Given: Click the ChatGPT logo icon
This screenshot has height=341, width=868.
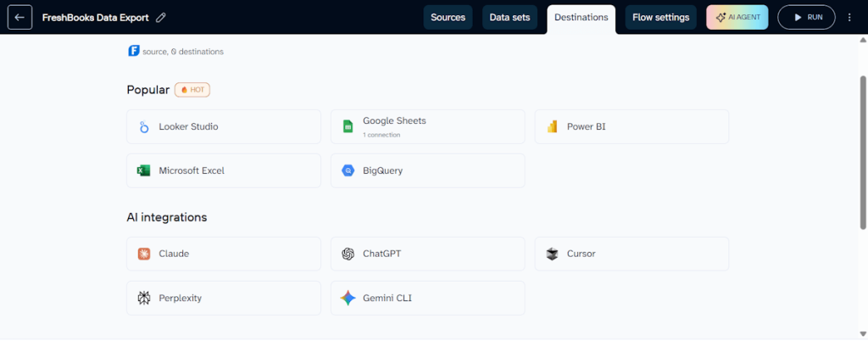Looking at the screenshot, I should click(x=348, y=254).
